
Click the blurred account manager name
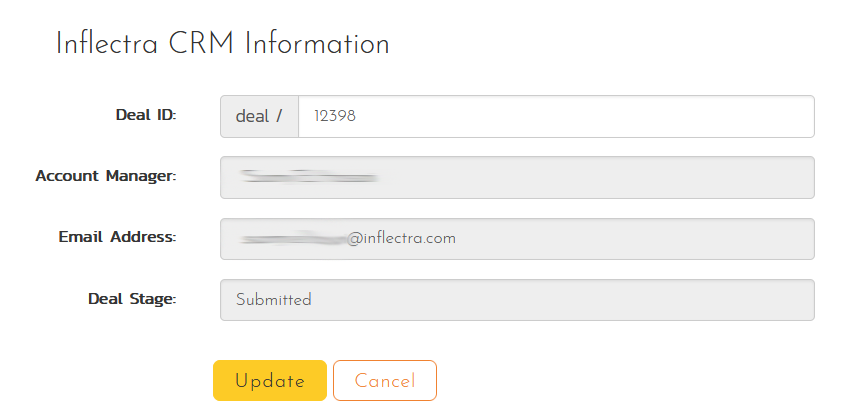coord(309,177)
